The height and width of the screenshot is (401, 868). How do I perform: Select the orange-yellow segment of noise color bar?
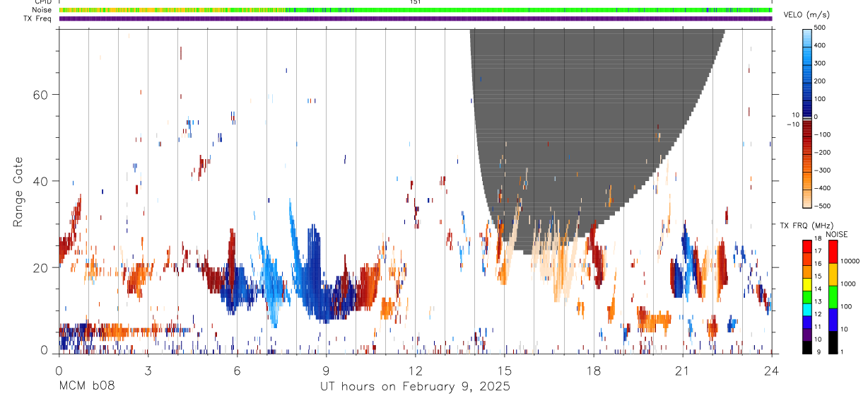click(x=833, y=274)
